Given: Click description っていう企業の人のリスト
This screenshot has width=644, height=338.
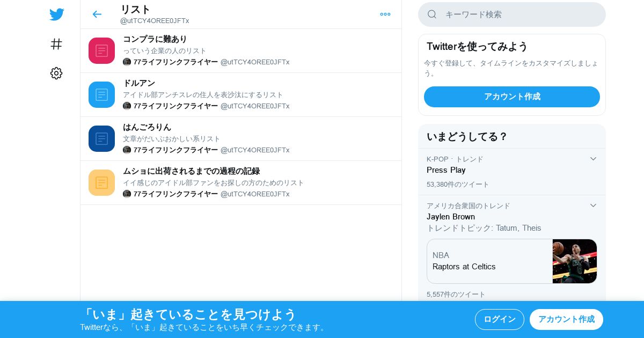Looking at the screenshot, I should pyautogui.click(x=165, y=51).
